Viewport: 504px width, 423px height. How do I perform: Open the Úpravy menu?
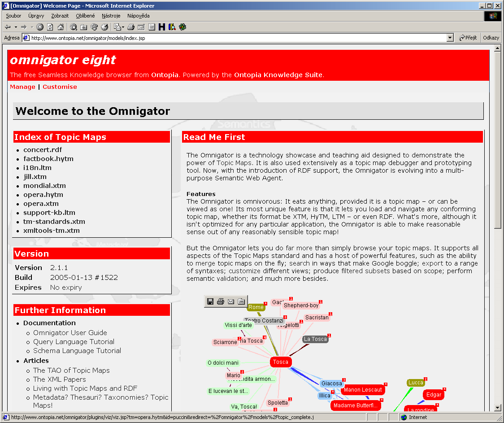pyautogui.click(x=36, y=16)
